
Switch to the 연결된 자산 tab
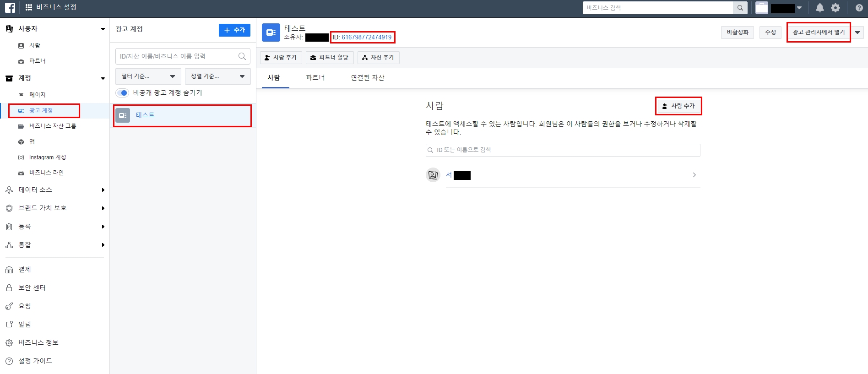(x=368, y=78)
